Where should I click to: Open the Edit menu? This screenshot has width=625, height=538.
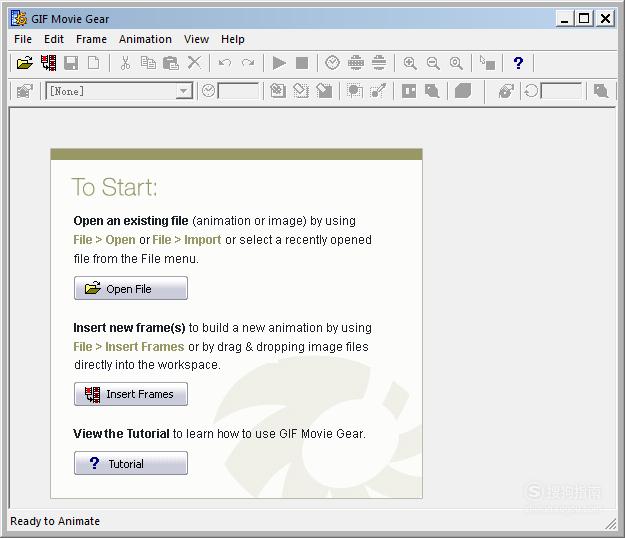(54, 39)
